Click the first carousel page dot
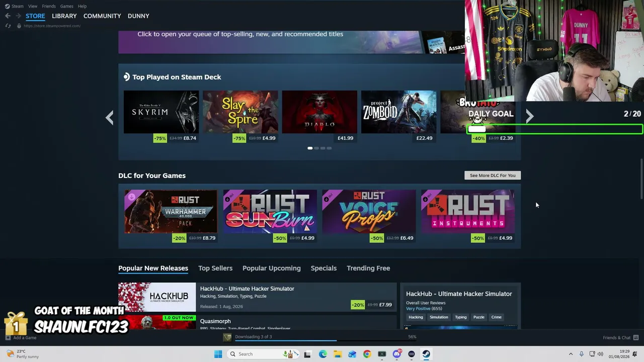This screenshot has width=644, height=362. click(x=310, y=148)
